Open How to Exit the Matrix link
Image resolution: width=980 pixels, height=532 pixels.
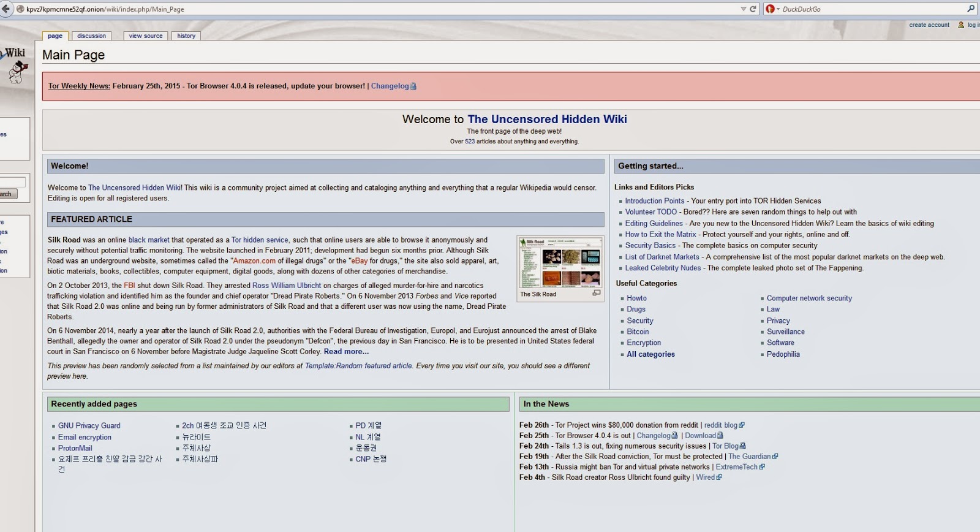(660, 235)
